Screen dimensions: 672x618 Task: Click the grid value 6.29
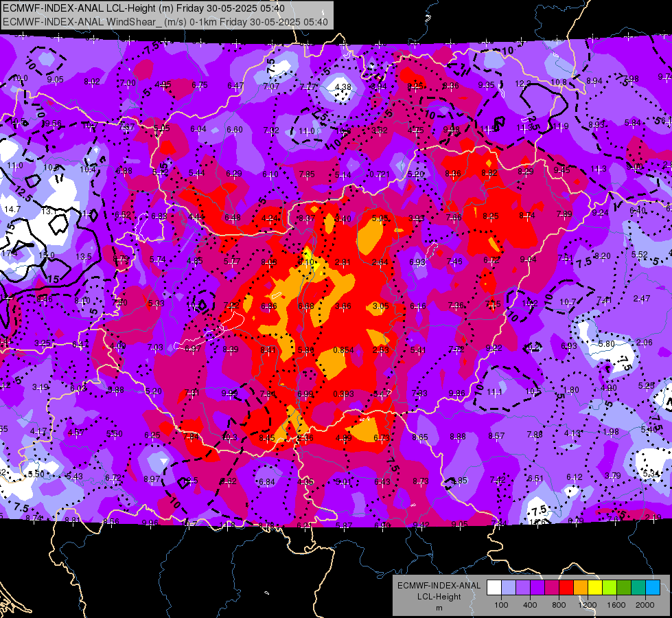point(234,174)
